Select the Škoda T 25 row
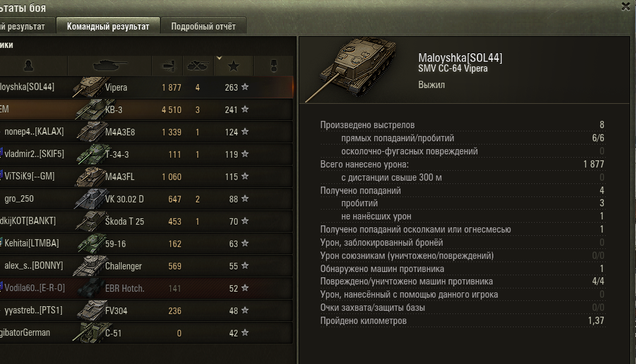 click(146, 221)
